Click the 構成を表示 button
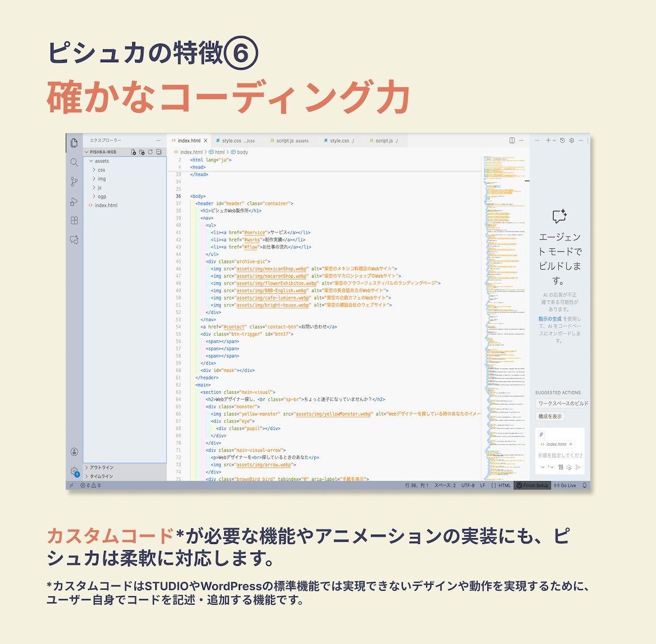 point(550,416)
